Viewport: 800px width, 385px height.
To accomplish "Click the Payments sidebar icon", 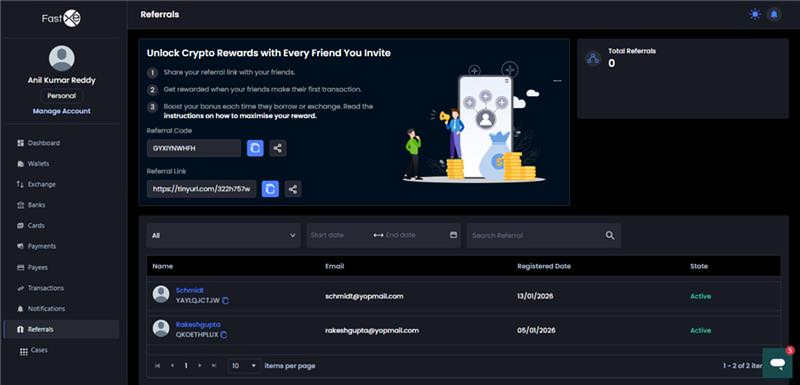I will point(20,246).
